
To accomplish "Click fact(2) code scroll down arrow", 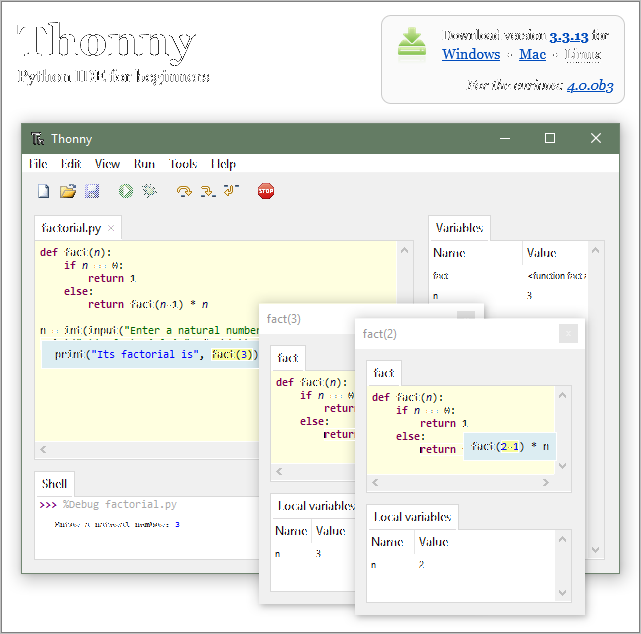I will 563,466.
